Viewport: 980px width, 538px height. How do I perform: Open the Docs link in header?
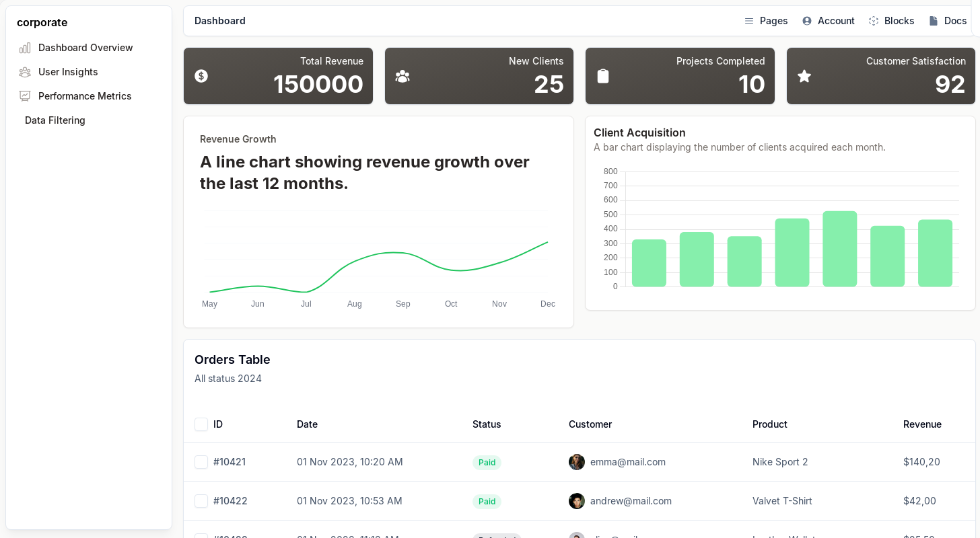click(x=948, y=21)
